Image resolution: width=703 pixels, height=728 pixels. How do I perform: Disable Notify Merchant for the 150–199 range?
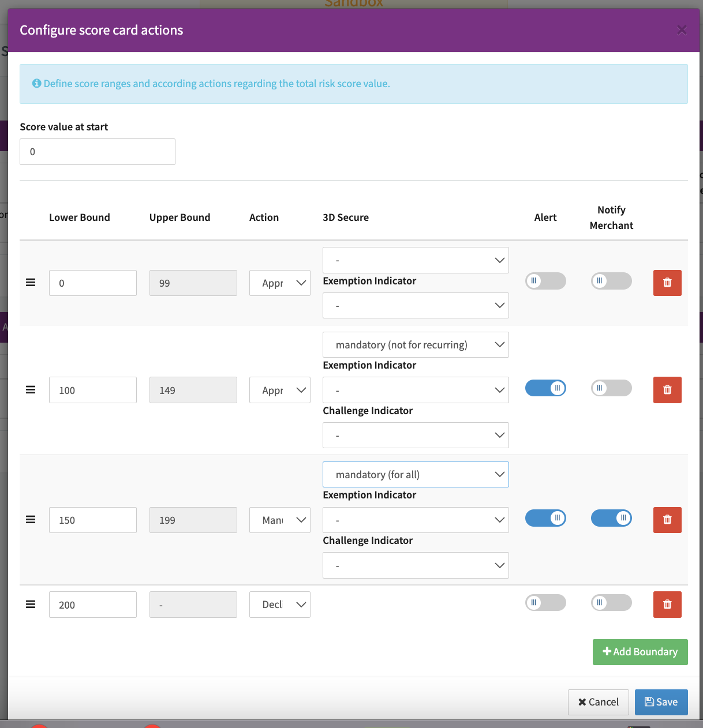[x=611, y=518]
